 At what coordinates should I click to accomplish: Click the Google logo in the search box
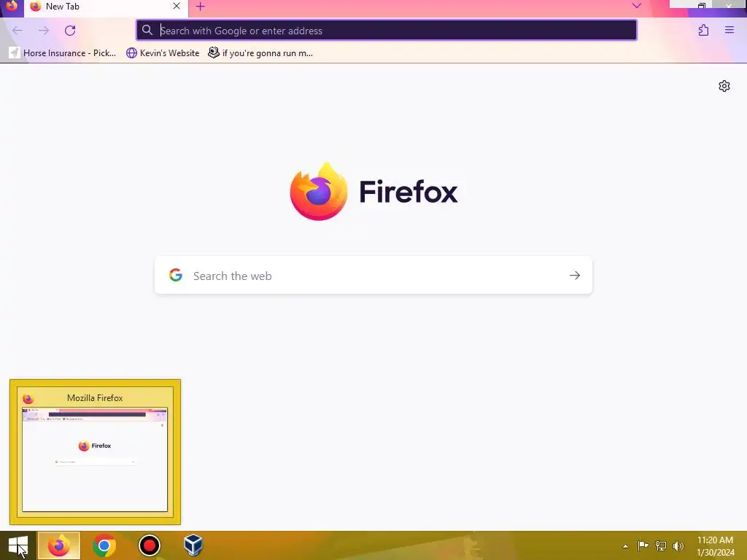click(x=176, y=275)
